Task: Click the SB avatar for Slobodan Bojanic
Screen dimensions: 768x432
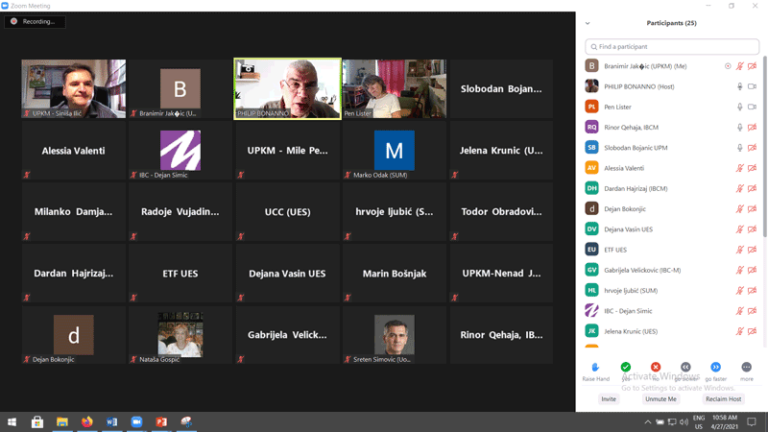Action: click(592, 147)
